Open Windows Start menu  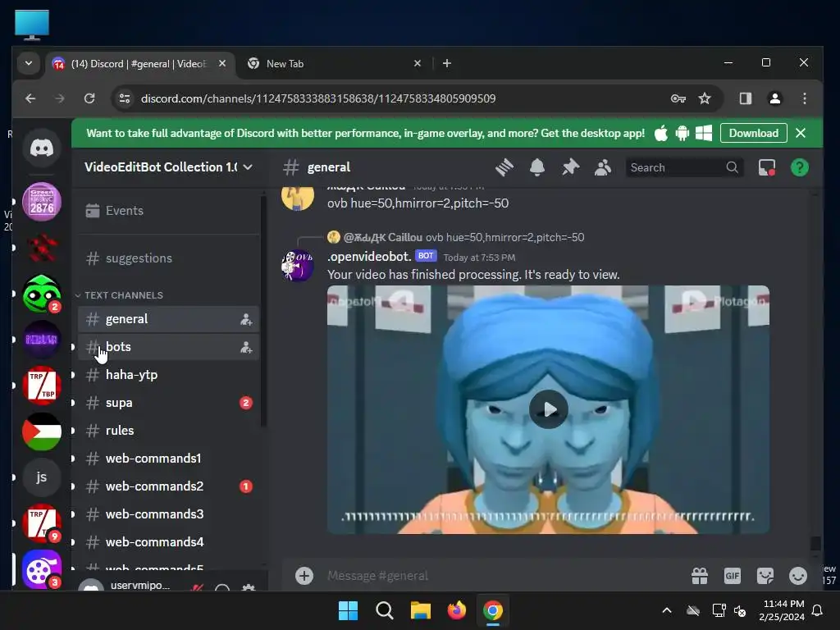click(x=348, y=610)
